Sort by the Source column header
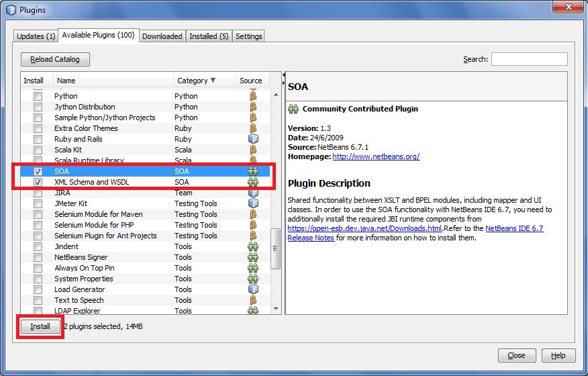Image resolution: width=588 pixels, height=376 pixels. click(x=252, y=81)
